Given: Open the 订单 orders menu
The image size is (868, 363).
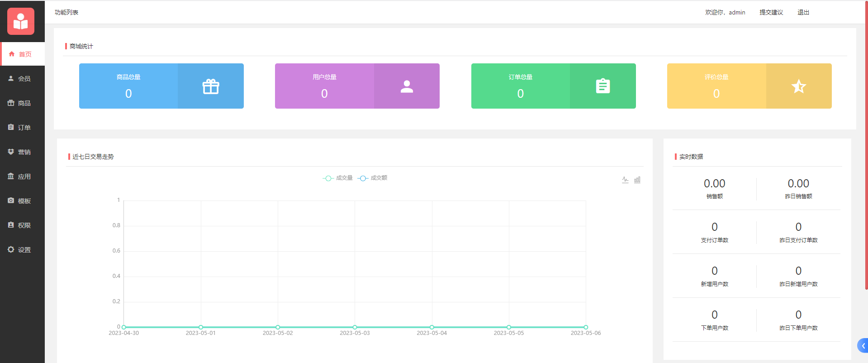Looking at the screenshot, I should 23,127.
